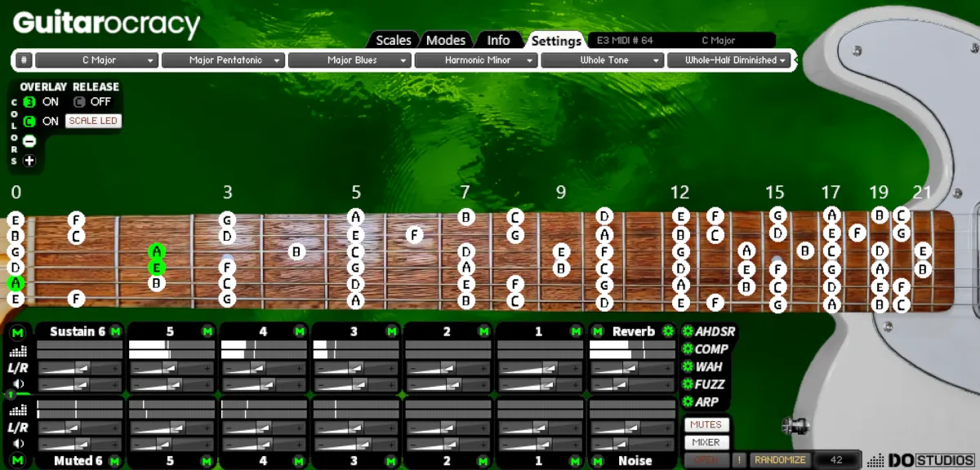Click the master M button for the Sustain row
The image size is (980, 470).
coord(18,332)
